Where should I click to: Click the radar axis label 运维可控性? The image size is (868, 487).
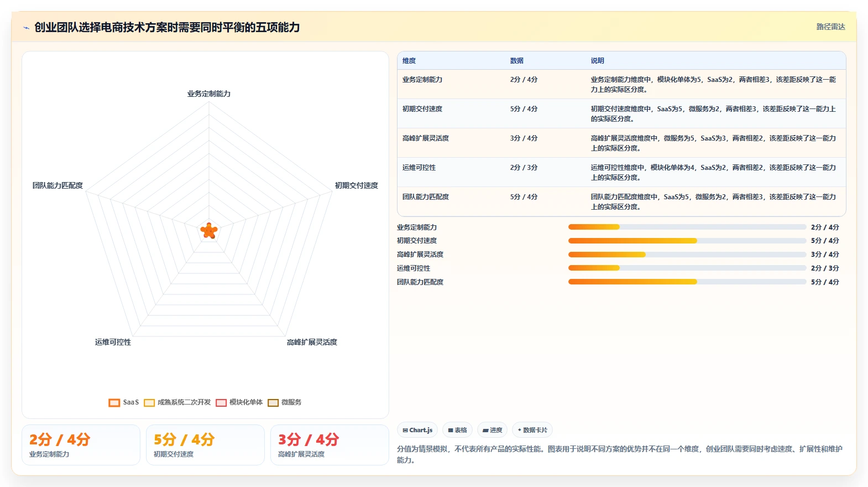(113, 342)
